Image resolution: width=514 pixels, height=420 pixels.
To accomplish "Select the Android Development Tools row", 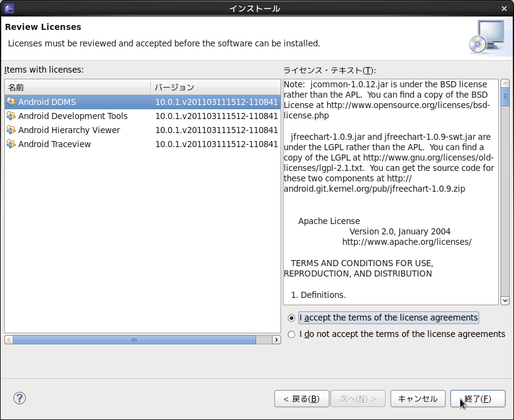I will tap(142, 116).
